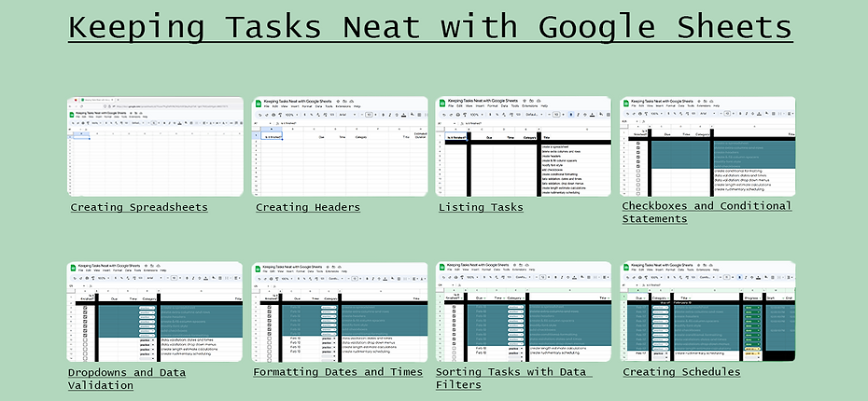Click the Dropdowns and Data Validation thumbnail
This screenshot has height=401, width=868.
pos(154,311)
